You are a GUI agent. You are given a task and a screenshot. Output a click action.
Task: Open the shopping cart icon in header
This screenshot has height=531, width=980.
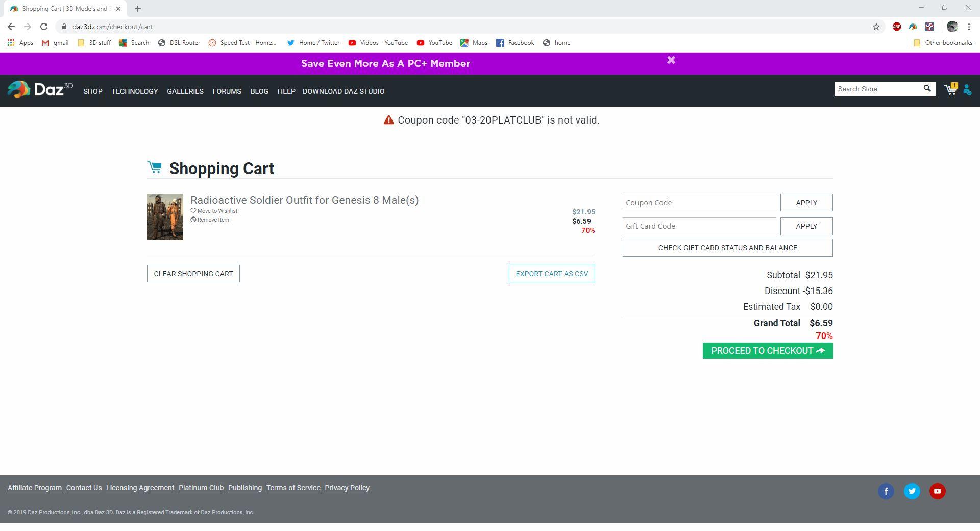[950, 89]
